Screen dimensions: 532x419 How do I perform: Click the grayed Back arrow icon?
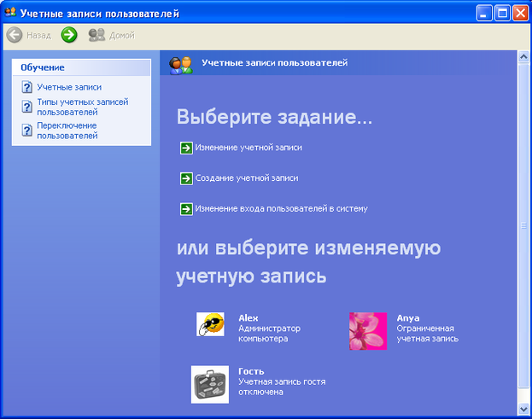click(15, 35)
